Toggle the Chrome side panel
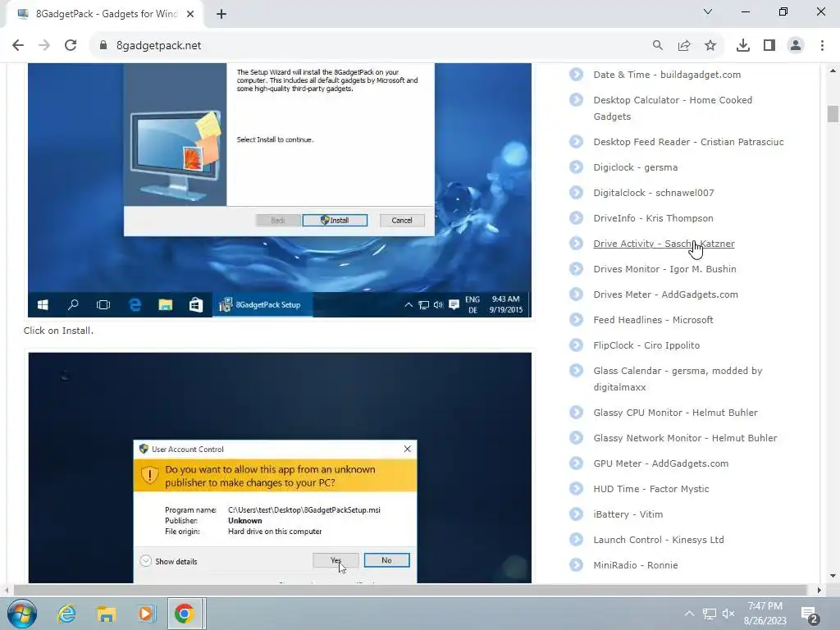The height and width of the screenshot is (630, 840). pos(769,46)
